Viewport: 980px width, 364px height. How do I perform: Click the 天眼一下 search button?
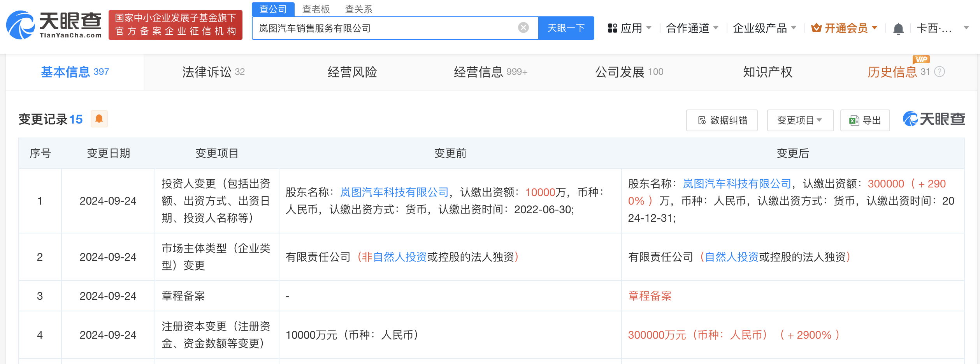[566, 28]
